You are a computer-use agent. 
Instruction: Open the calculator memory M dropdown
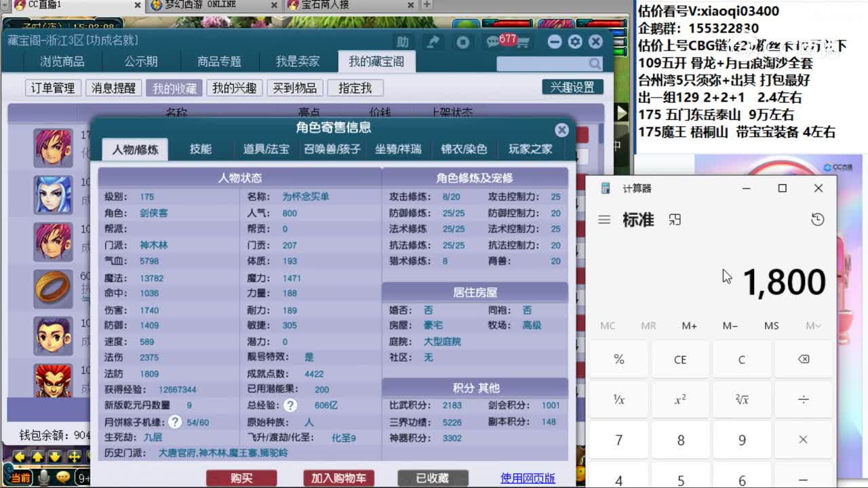pyautogui.click(x=812, y=325)
